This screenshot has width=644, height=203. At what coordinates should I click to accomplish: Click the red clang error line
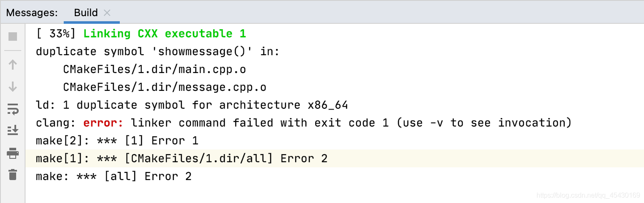pos(304,123)
